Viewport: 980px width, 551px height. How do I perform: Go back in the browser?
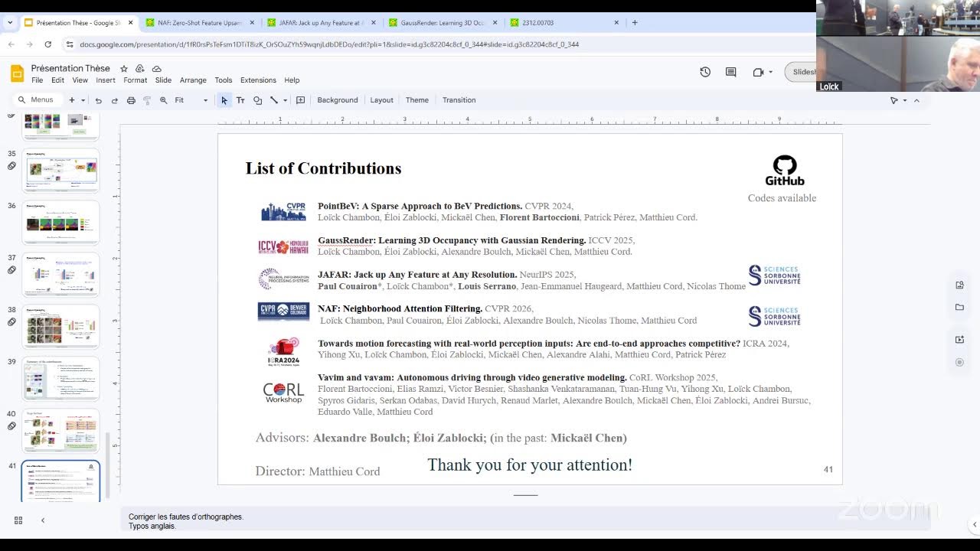pyautogui.click(x=11, y=44)
